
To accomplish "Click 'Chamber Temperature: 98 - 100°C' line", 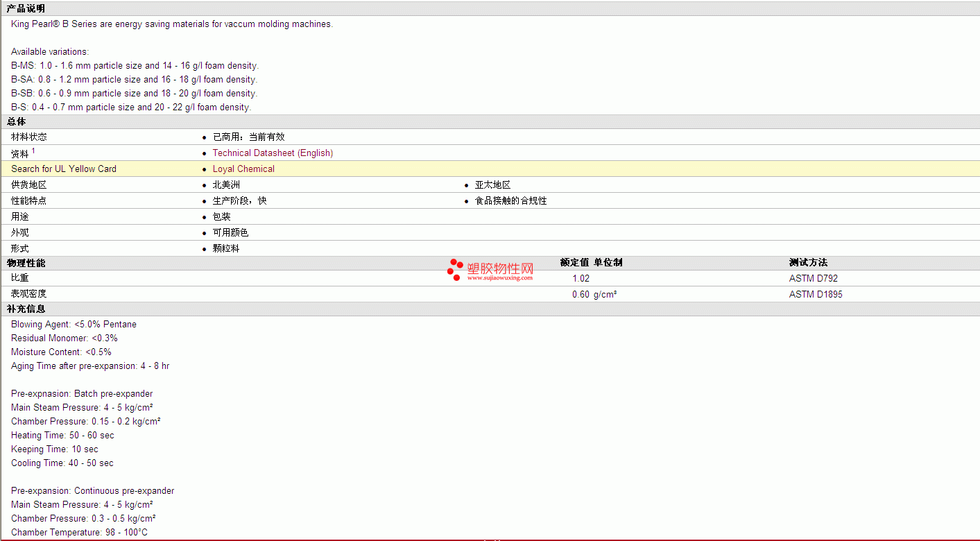I will 80,532.
